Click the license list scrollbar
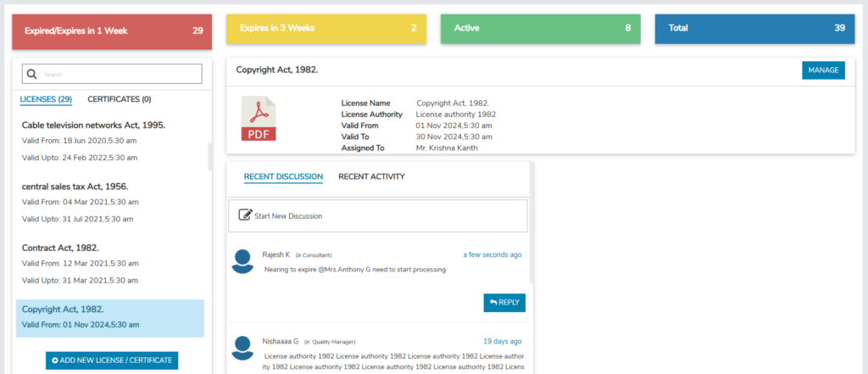The height and width of the screenshot is (374, 868). (210, 158)
